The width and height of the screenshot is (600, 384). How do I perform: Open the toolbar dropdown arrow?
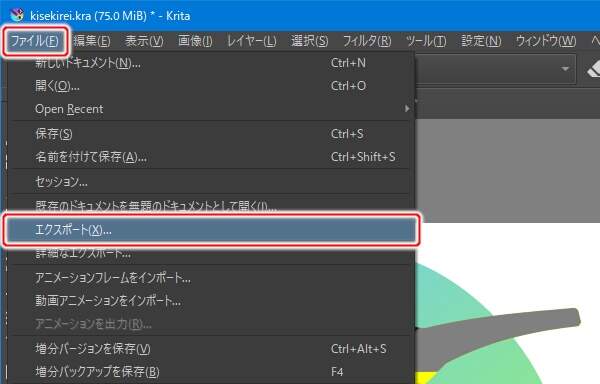[565, 69]
